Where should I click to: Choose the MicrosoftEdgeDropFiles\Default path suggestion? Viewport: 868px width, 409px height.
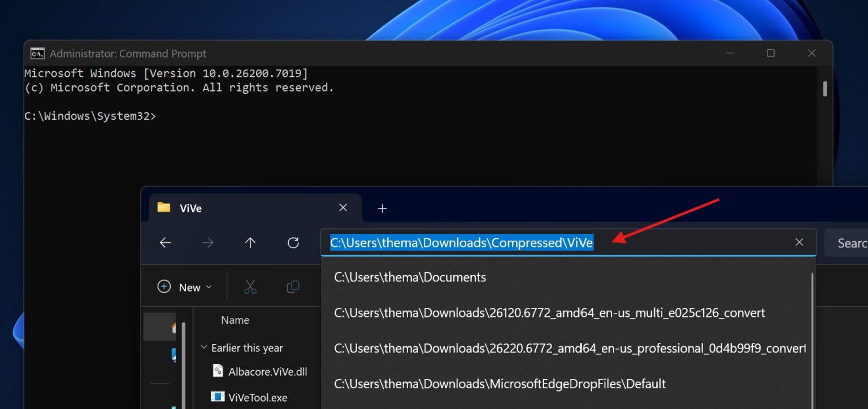pos(500,384)
